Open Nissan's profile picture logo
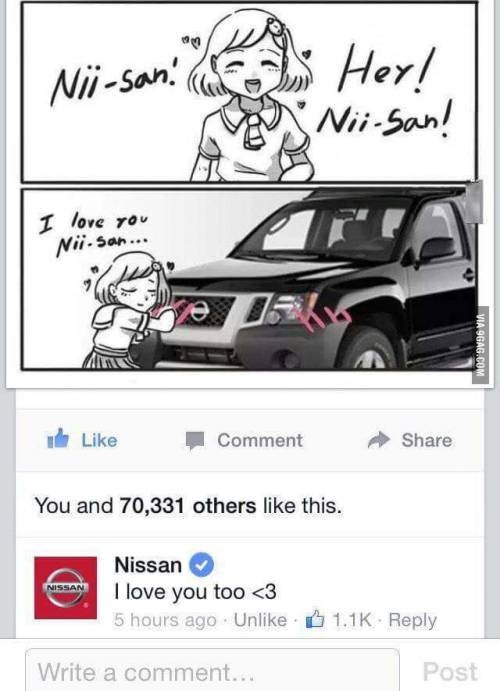The width and height of the screenshot is (500, 691). [66, 588]
